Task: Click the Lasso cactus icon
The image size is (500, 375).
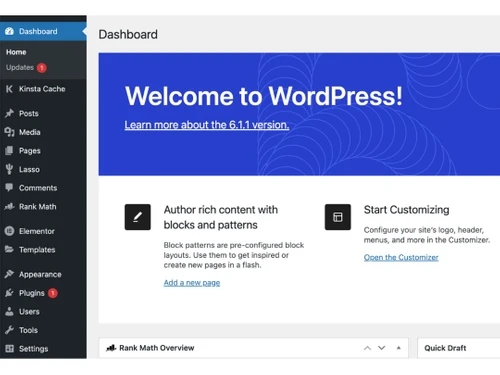Action: (x=9, y=169)
